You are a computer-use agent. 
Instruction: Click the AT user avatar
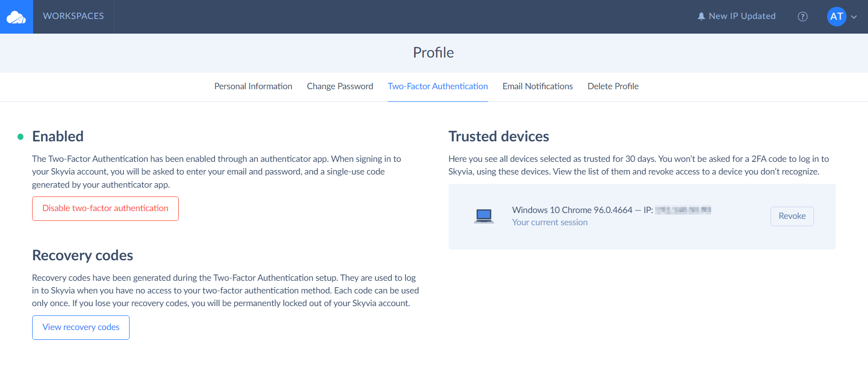point(837,17)
